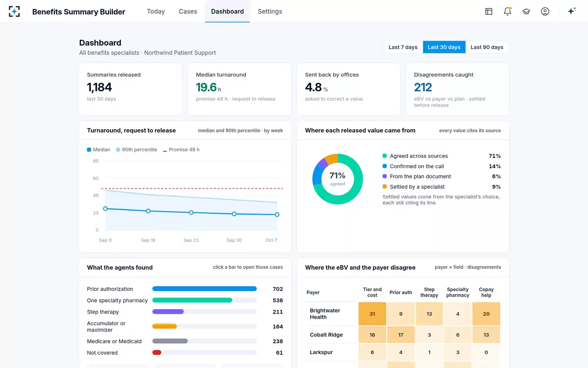
Task: Click Cobalt Ridge Tier and cost cell 16
Action: tap(372, 334)
